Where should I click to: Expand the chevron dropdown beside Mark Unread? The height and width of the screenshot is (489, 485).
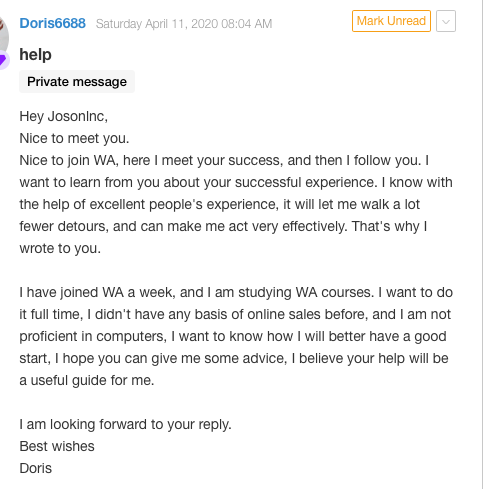coord(446,21)
